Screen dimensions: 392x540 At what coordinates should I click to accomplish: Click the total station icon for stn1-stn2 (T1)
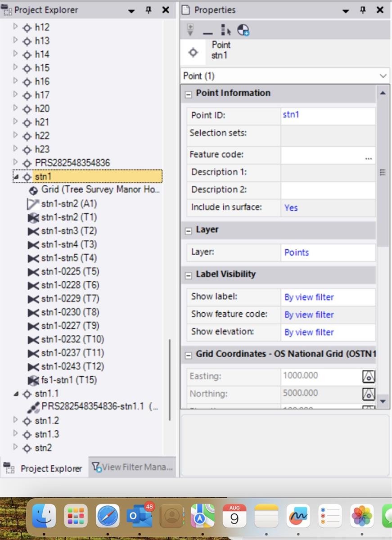(33, 217)
